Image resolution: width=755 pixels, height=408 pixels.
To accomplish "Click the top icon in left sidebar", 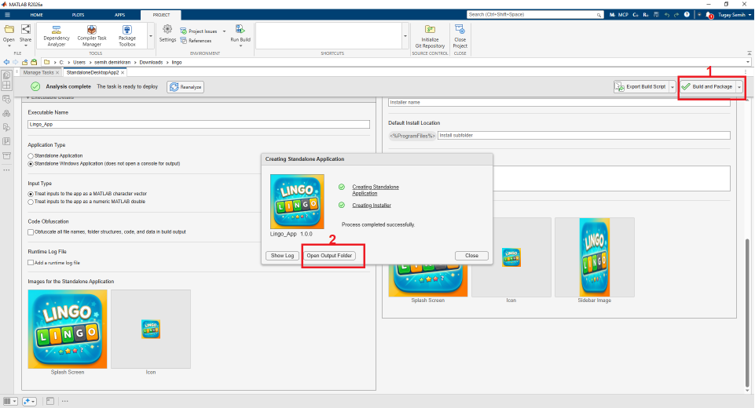I will pyautogui.click(x=6, y=76).
